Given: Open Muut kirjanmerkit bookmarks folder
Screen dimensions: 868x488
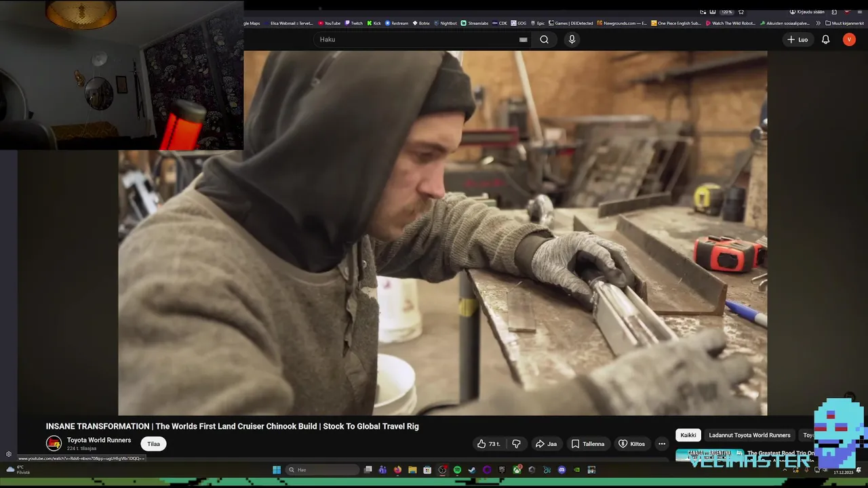Looking at the screenshot, I should coord(844,23).
